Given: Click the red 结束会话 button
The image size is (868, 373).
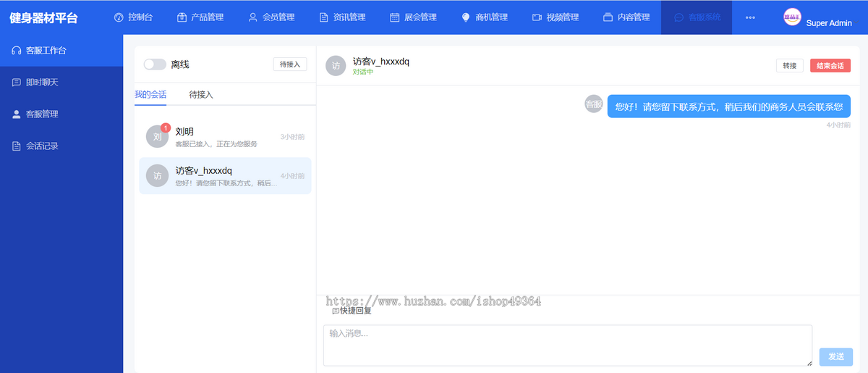Looking at the screenshot, I should tap(830, 66).
